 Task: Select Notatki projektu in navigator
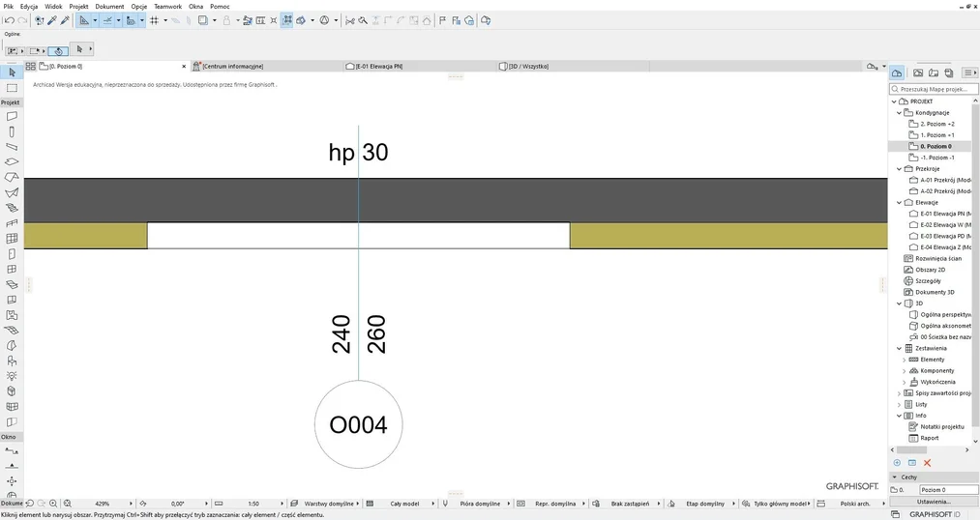click(x=942, y=427)
